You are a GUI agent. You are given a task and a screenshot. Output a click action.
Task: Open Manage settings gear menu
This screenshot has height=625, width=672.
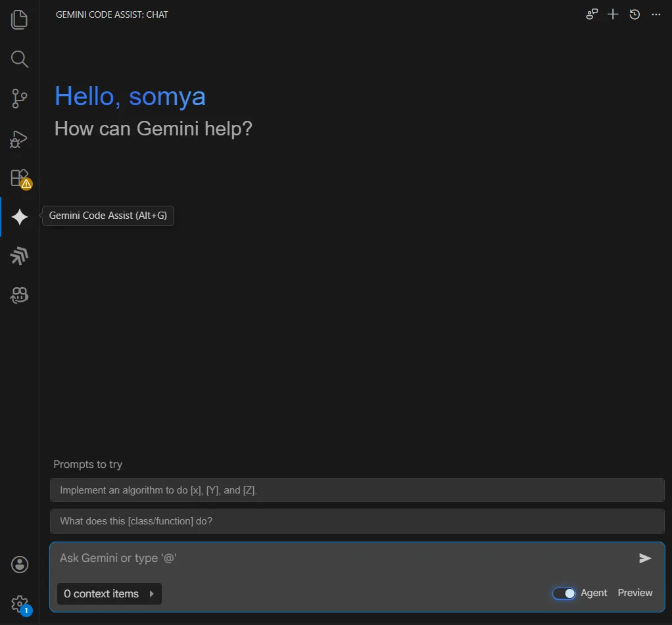tap(20, 603)
